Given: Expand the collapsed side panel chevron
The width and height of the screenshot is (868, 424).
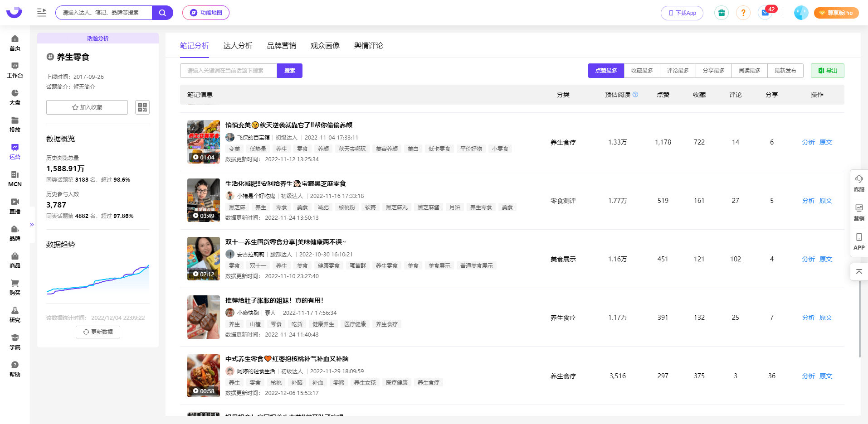Looking at the screenshot, I should [32, 225].
